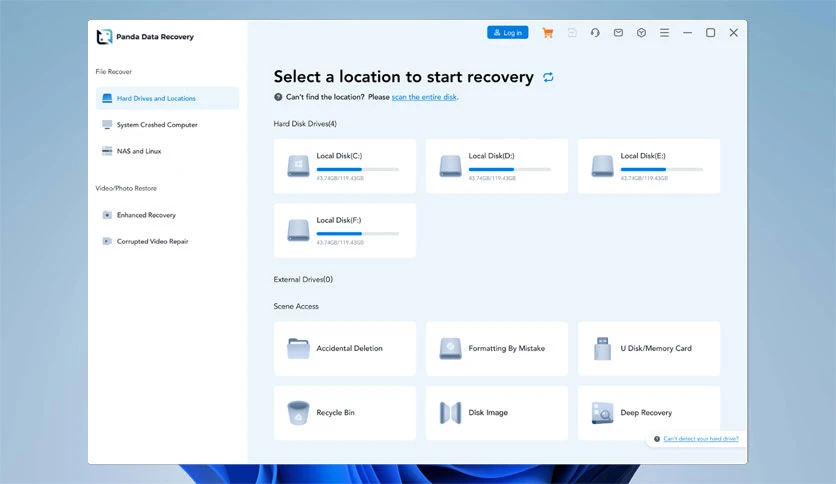Click the NAS and Linux server icon
The height and width of the screenshot is (484, 836).
tap(107, 151)
